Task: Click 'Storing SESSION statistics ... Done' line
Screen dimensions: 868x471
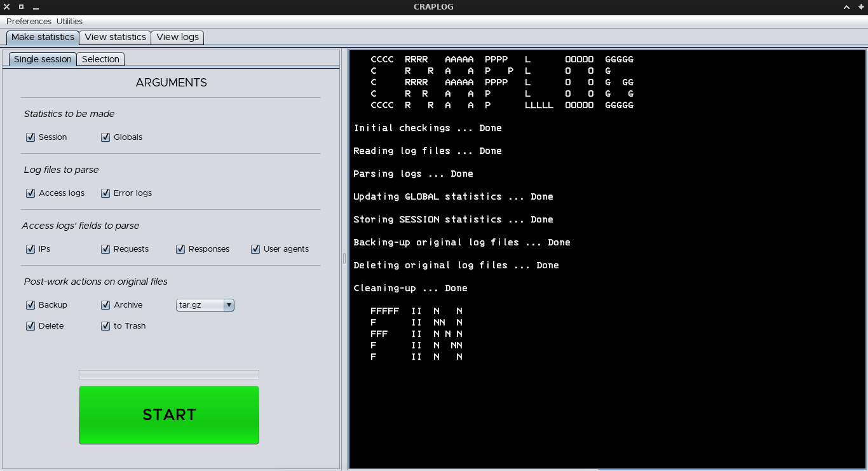Action: pyautogui.click(x=453, y=220)
